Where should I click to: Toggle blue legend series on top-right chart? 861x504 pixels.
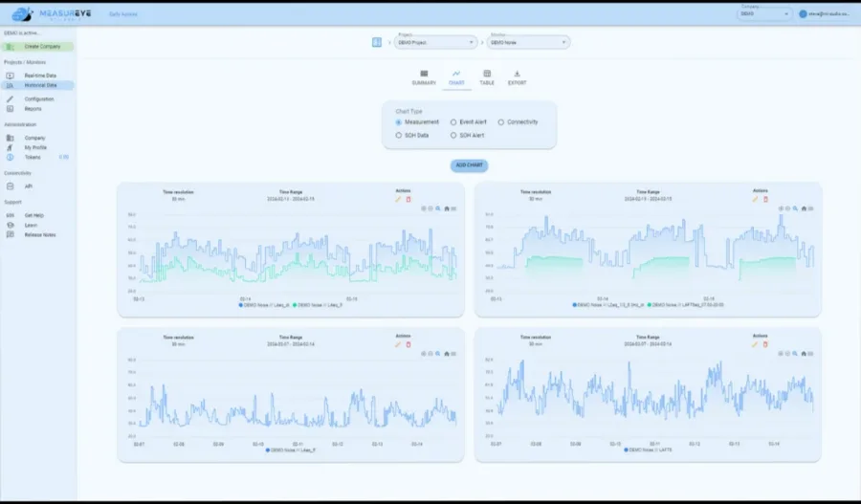[608, 305]
